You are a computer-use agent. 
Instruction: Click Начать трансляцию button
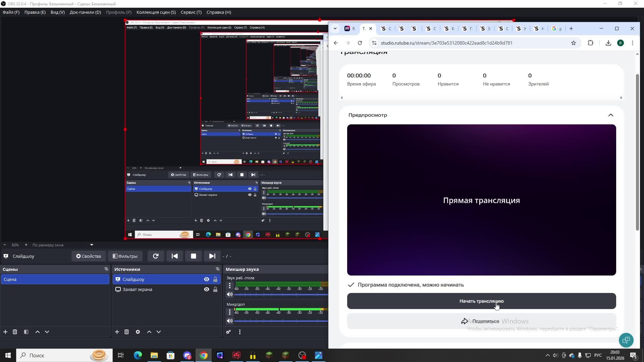click(481, 301)
